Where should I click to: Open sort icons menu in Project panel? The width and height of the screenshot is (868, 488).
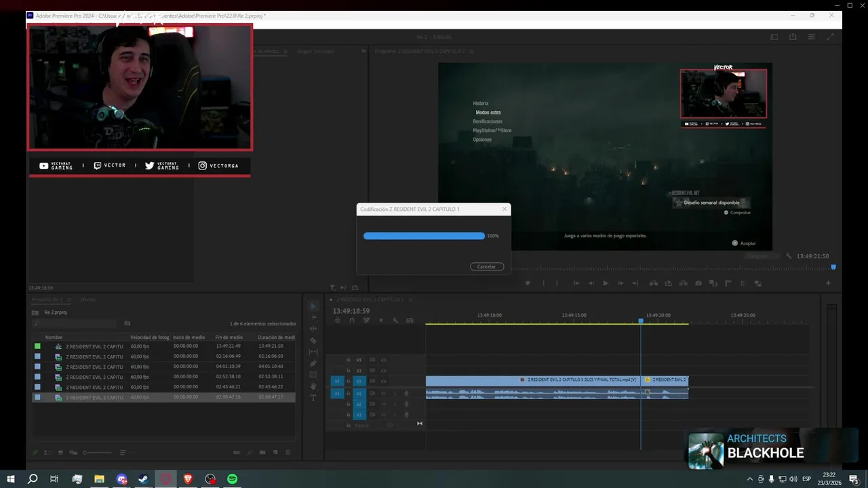123,452
